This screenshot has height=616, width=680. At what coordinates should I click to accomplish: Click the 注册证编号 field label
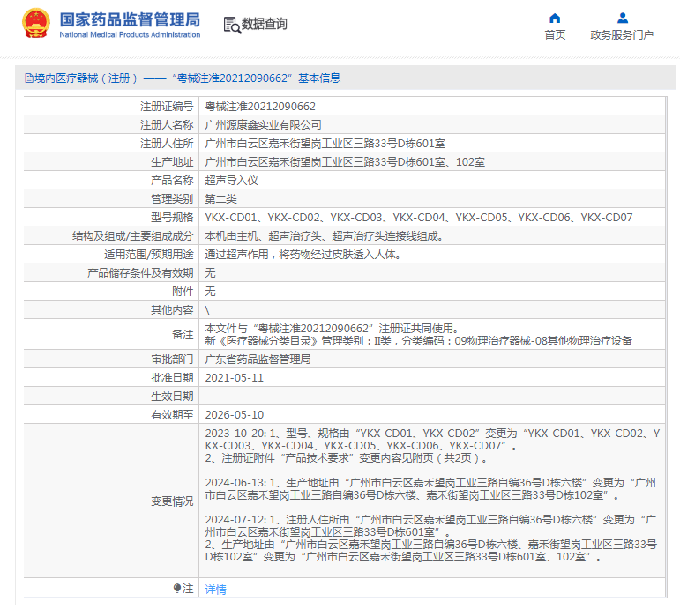point(167,106)
